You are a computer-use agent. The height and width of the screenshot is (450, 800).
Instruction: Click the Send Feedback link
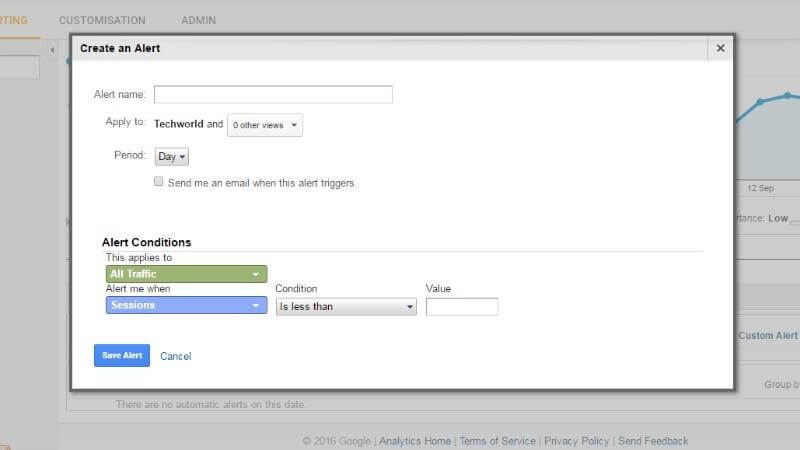pos(653,441)
